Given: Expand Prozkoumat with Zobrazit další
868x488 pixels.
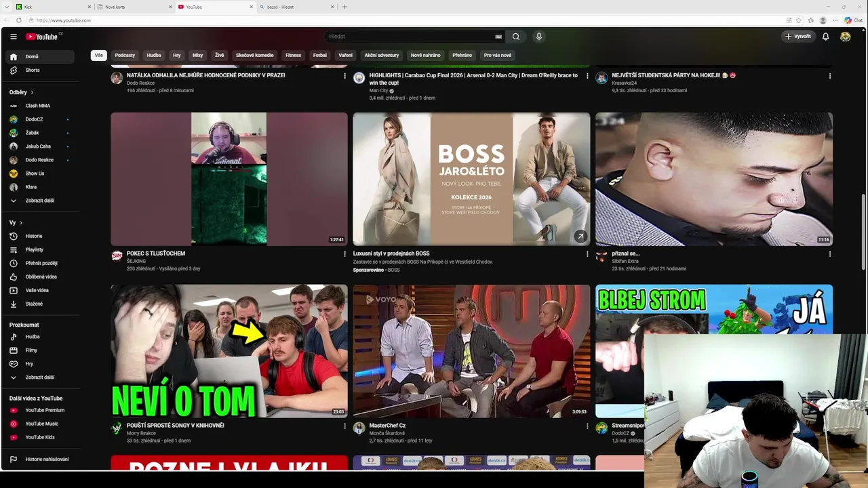Looking at the screenshot, I should pyautogui.click(x=41, y=378).
